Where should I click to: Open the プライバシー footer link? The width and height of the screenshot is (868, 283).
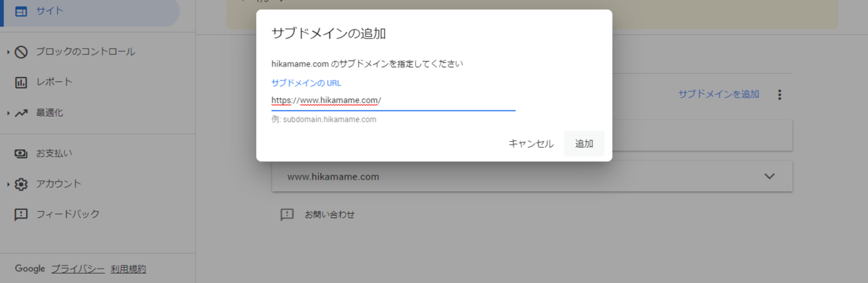pyautogui.click(x=77, y=269)
